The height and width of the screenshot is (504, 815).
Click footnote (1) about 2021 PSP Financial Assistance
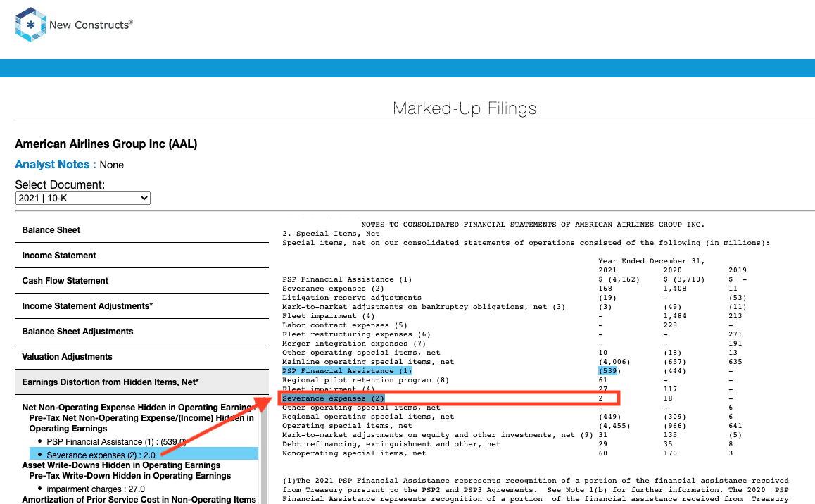[536, 490]
